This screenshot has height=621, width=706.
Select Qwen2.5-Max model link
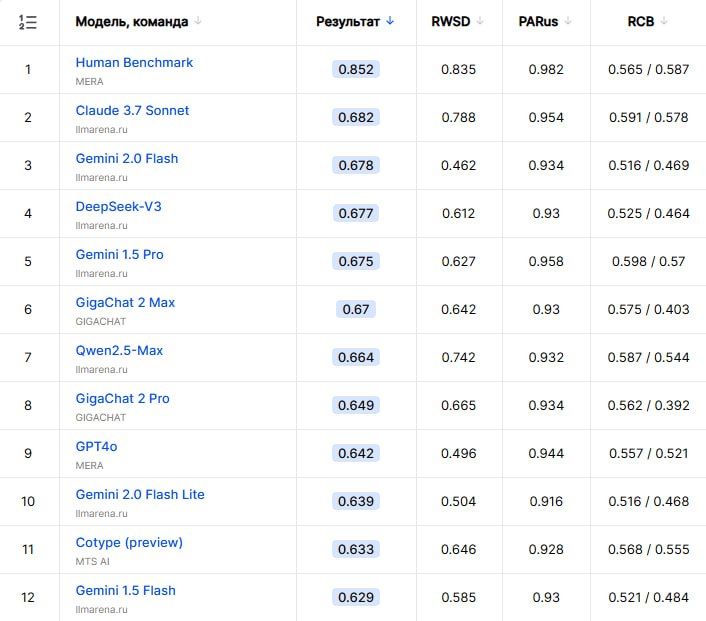[119, 350]
